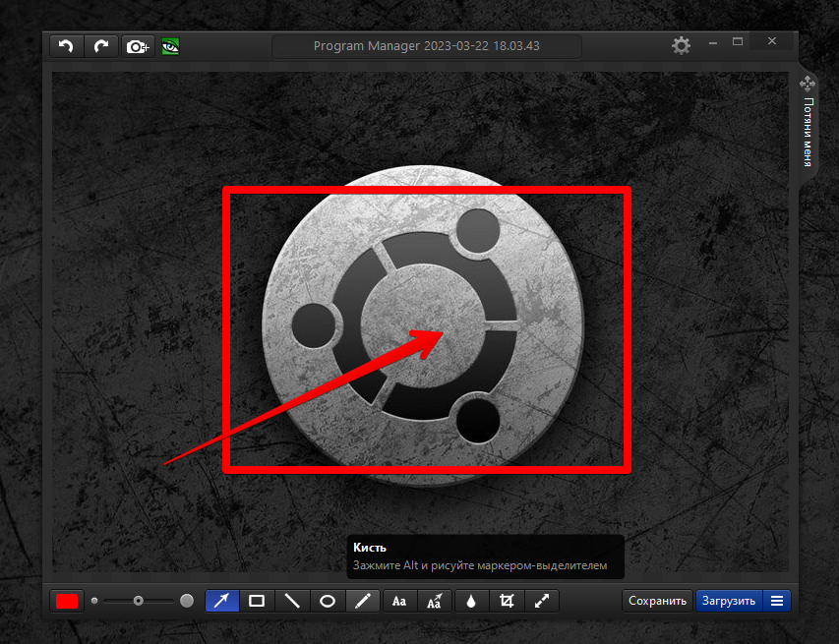Click the thickness slider handle
839x644 pixels.
[138, 601]
